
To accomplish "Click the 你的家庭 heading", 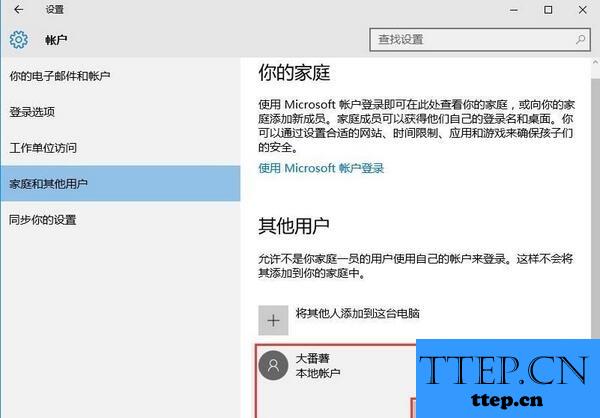I will click(294, 73).
